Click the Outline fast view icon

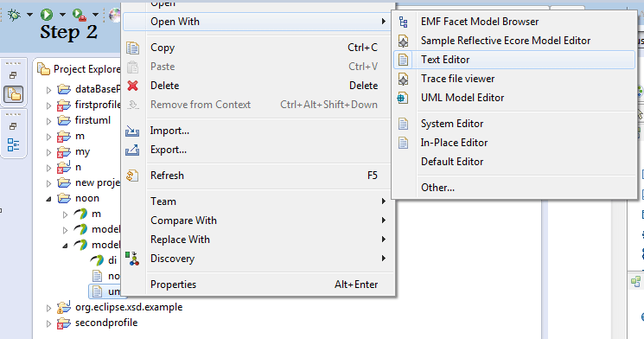(14, 145)
